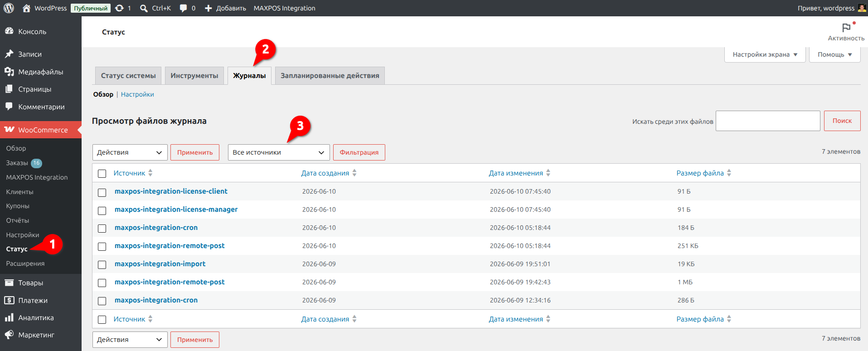Open the Все источники filter dropdown

click(x=279, y=152)
